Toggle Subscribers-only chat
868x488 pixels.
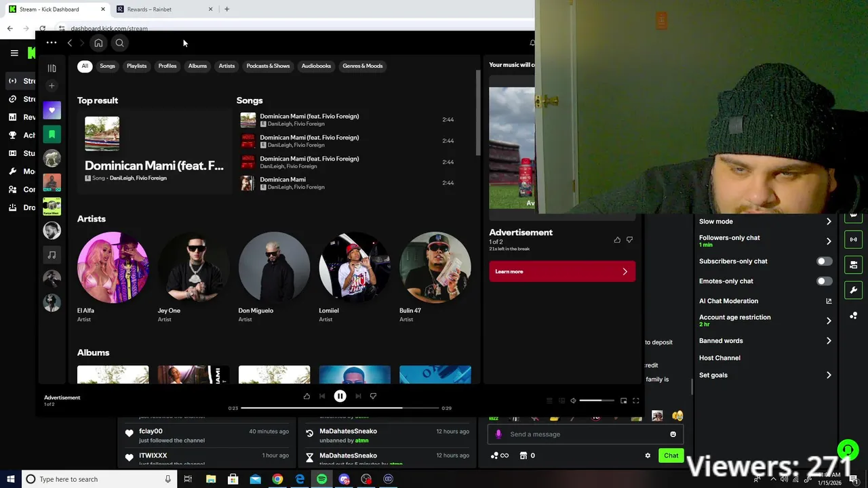tap(824, 261)
